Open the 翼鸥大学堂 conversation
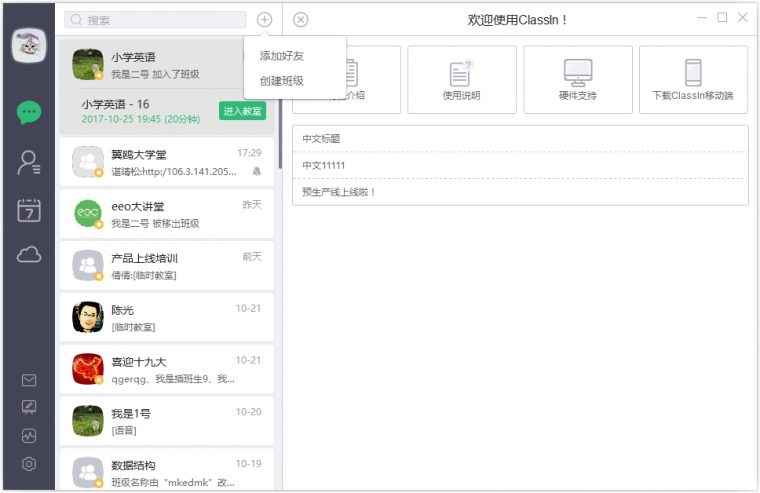The height and width of the screenshot is (493, 760). click(167, 162)
